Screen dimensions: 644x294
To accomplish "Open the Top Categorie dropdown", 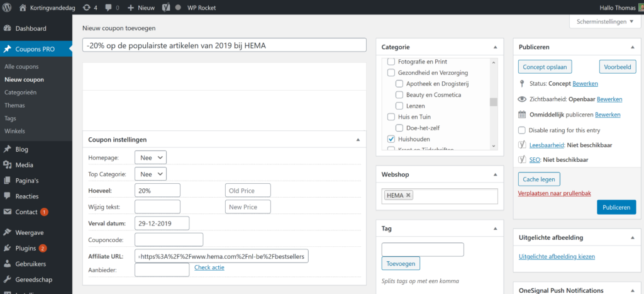I will coord(151,174).
